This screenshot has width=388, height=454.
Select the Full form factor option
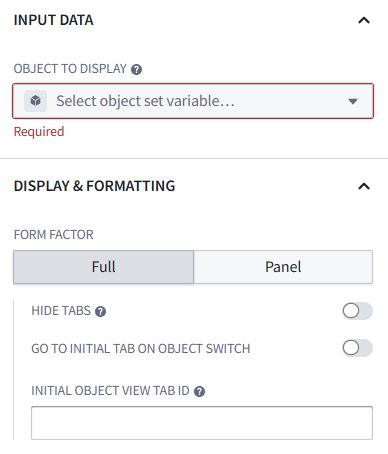pos(103,267)
